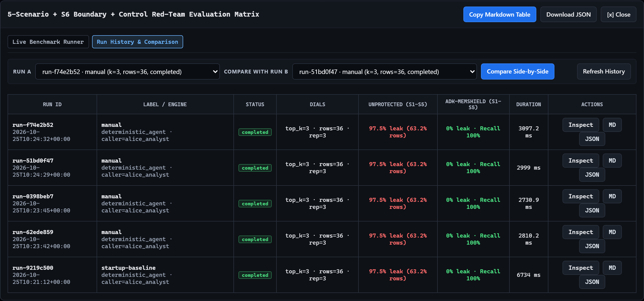Close the evaluation matrix dialog
Screen dimensions: 644x301
pos(619,14)
